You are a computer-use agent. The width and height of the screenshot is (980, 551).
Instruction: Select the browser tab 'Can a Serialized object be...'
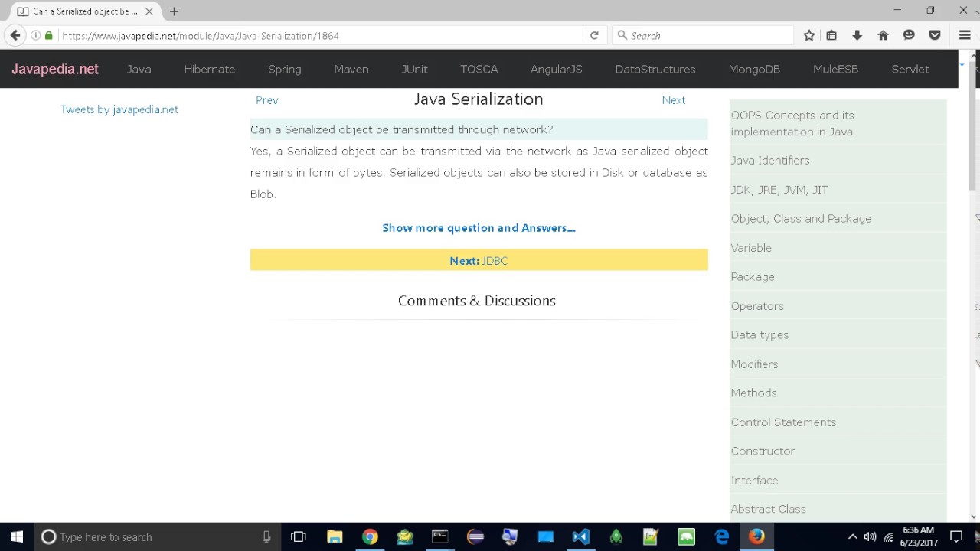tap(86, 11)
